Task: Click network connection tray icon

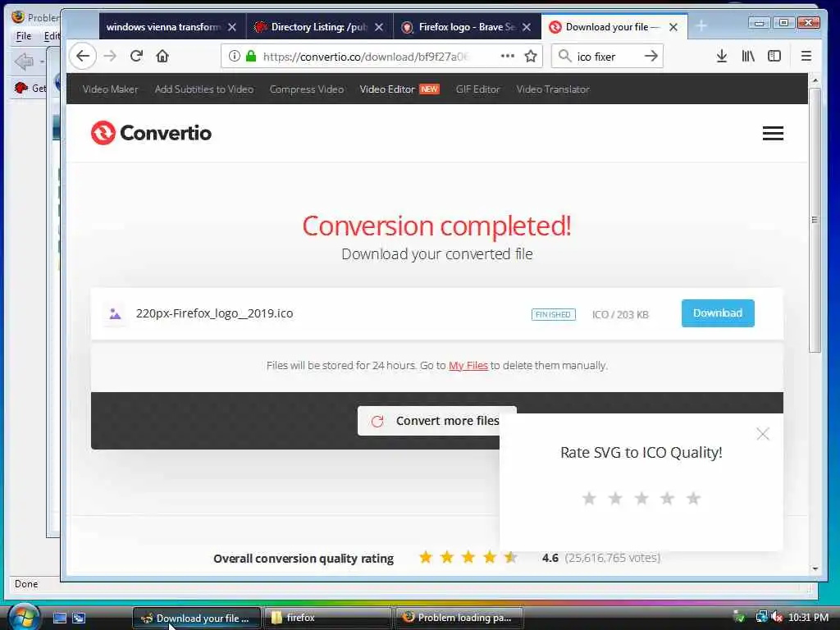Action: [761, 617]
